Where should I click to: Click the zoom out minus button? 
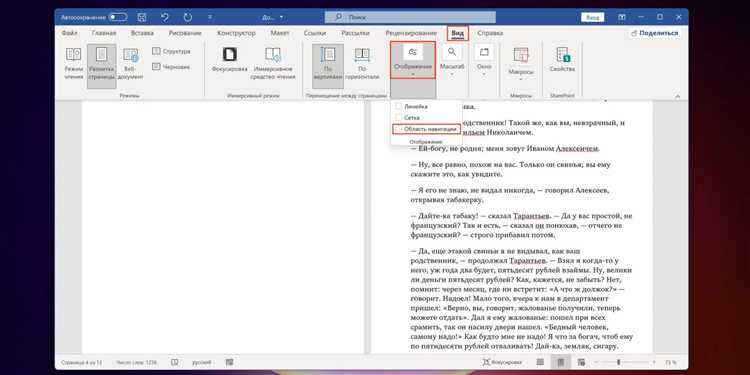point(595,362)
